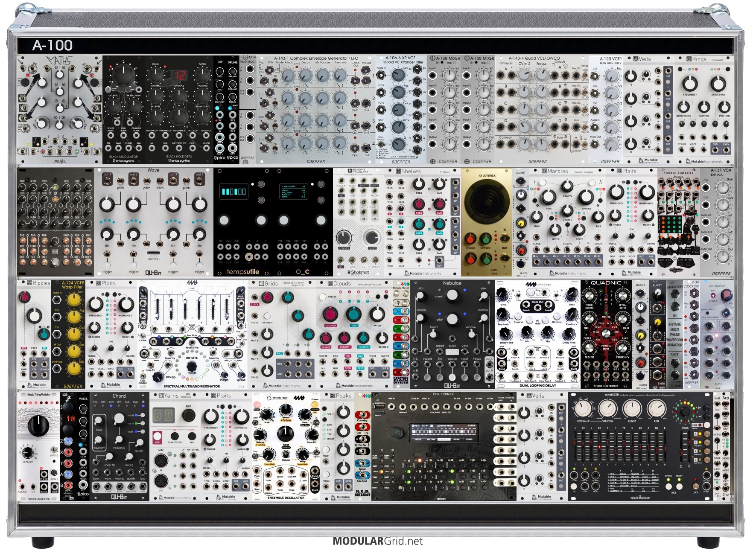Click the O_C OLED display
The width and height of the screenshot is (756, 550).
pyautogui.click(x=293, y=191)
